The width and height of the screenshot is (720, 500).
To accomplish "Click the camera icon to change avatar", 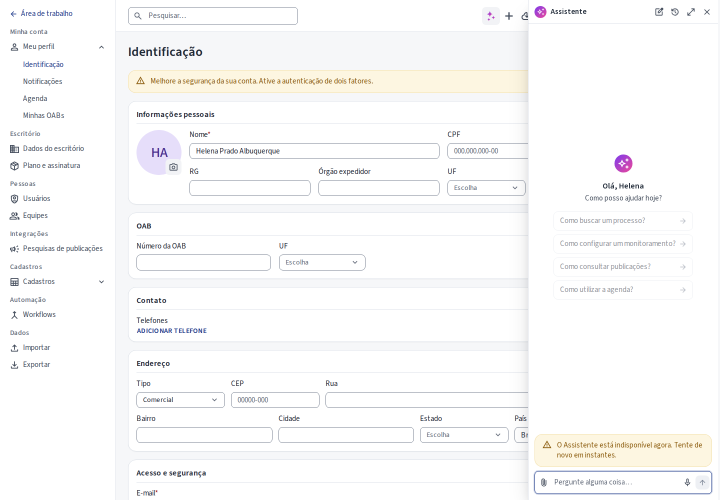I will [173, 167].
